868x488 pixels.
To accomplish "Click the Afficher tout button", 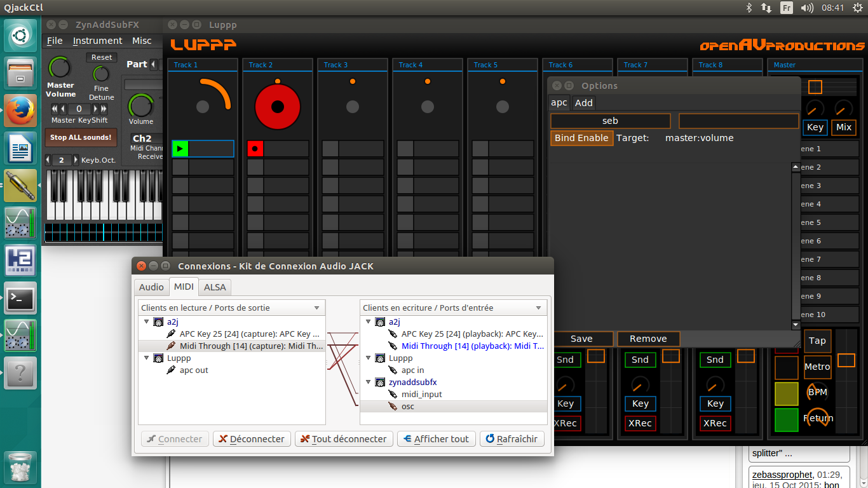I will tap(437, 439).
